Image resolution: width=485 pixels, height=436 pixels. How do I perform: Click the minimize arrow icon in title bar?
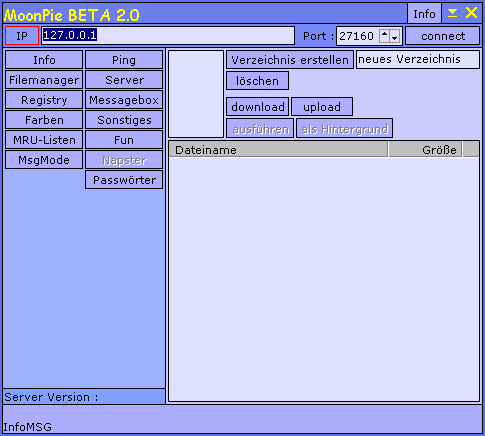tap(452, 13)
